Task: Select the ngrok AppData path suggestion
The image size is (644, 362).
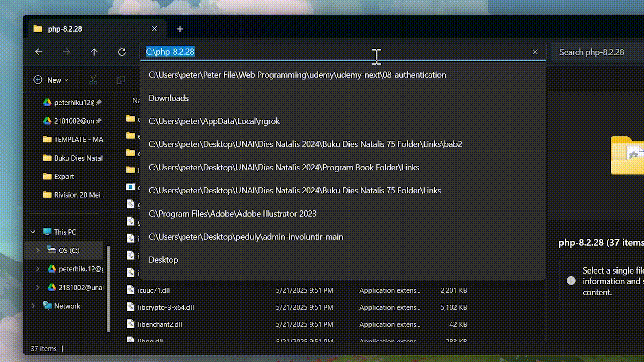Action: click(x=343, y=121)
